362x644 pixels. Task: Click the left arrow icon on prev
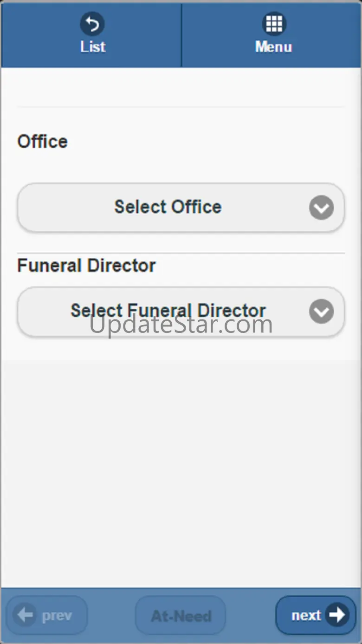(x=25, y=615)
